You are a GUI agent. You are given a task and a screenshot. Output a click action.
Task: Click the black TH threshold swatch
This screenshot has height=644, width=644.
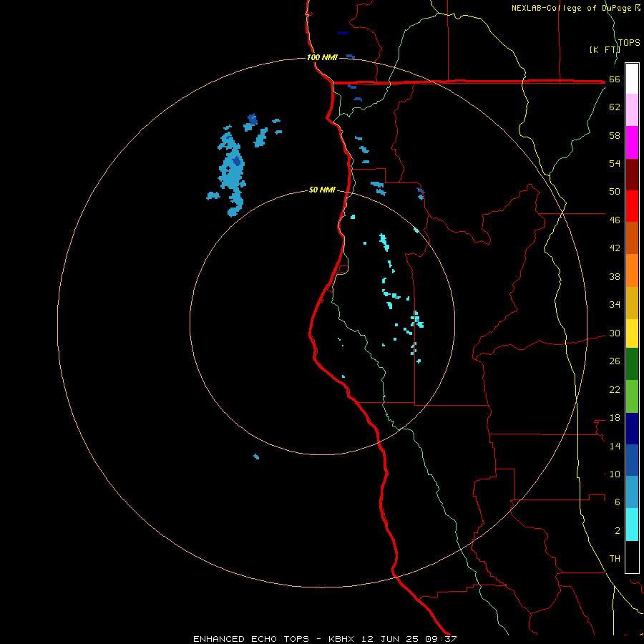pos(632,557)
